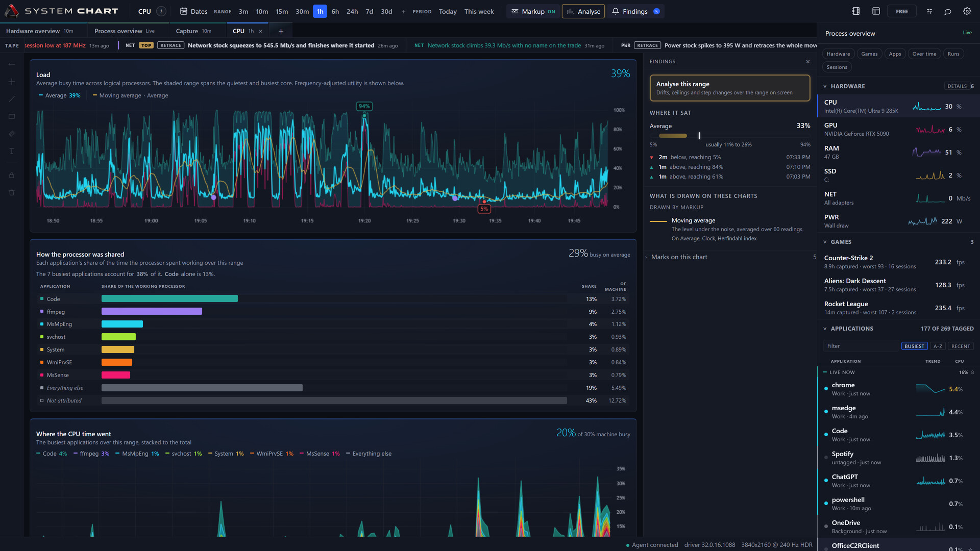Select the BUSIEST sort option
The width and height of the screenshot is (980, 551).
tap(914, 346)
